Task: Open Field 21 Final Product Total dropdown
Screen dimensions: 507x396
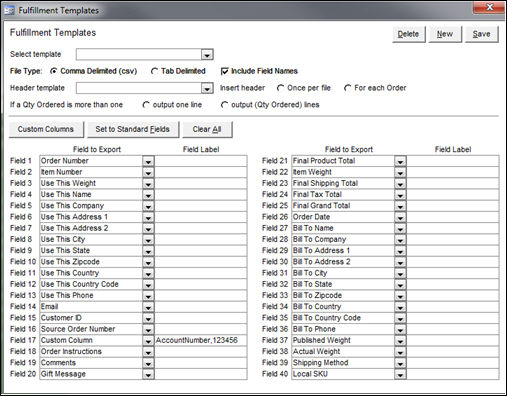Action: point(400,161)
